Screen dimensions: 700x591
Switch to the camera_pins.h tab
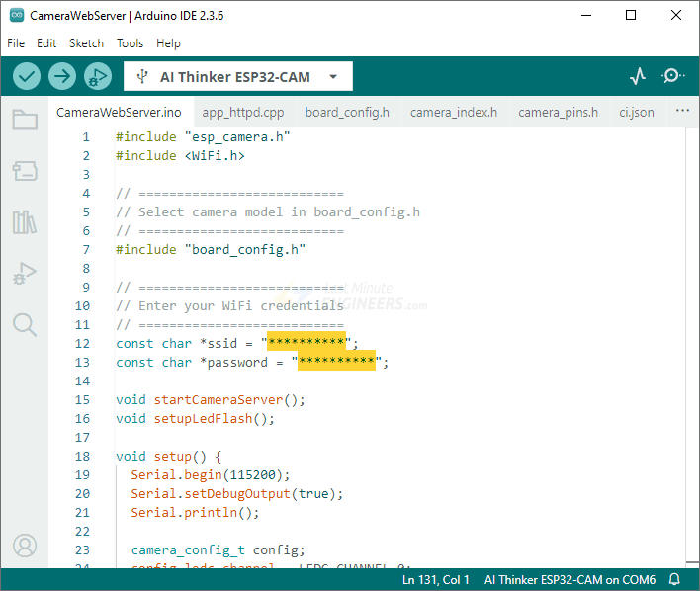click(558, 112)
